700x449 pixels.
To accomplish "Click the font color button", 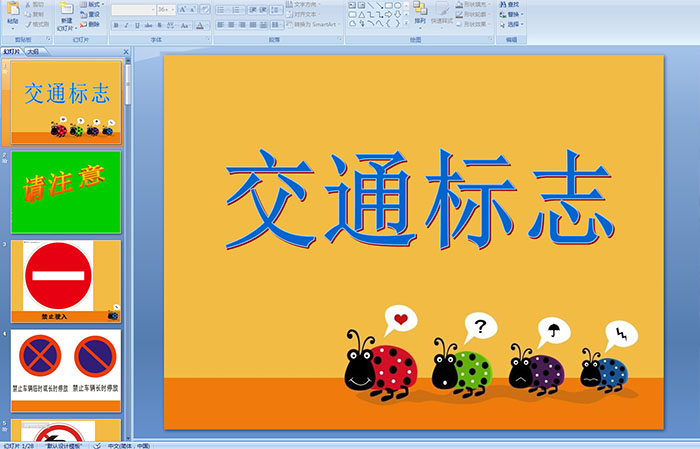I will pyautogui.click(x=201, y=24).
